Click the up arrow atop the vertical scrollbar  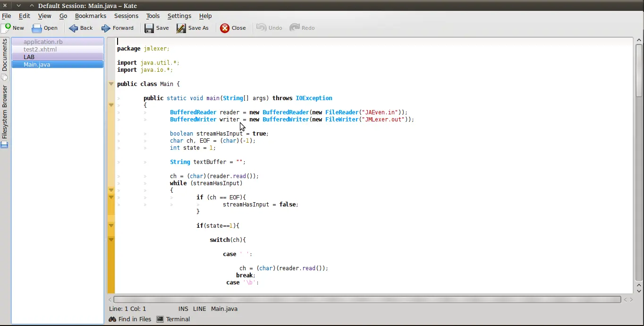(639, 40)
